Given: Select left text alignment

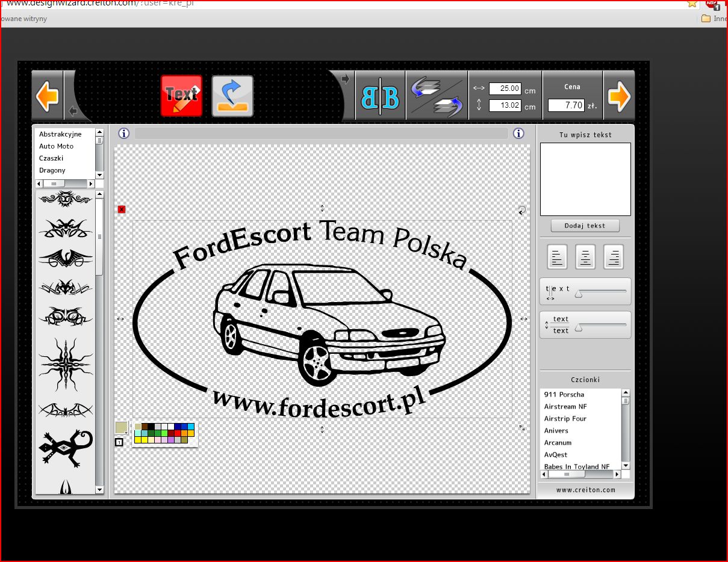Looking at the screenshot, I should click(x=557, y=258).
